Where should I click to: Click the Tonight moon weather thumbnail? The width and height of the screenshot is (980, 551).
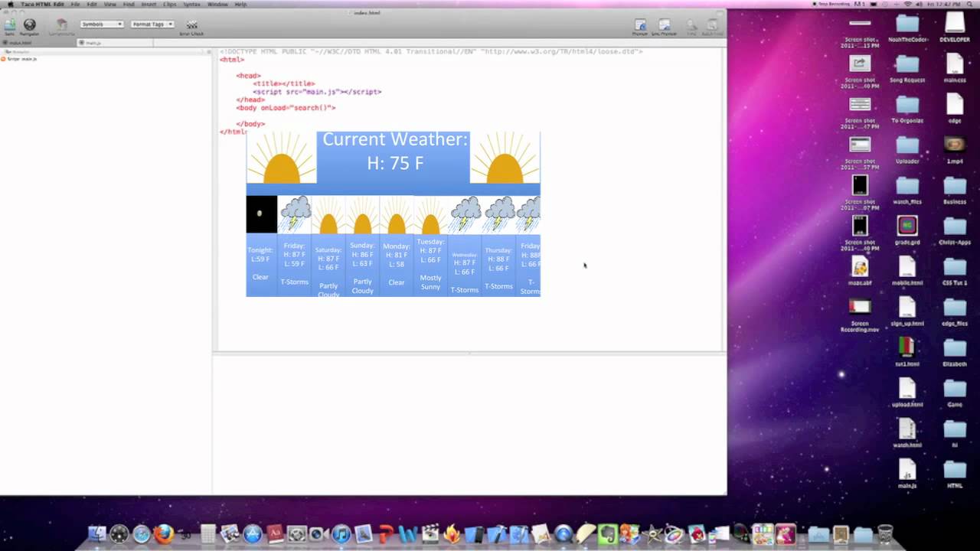(x=261, y=214)
